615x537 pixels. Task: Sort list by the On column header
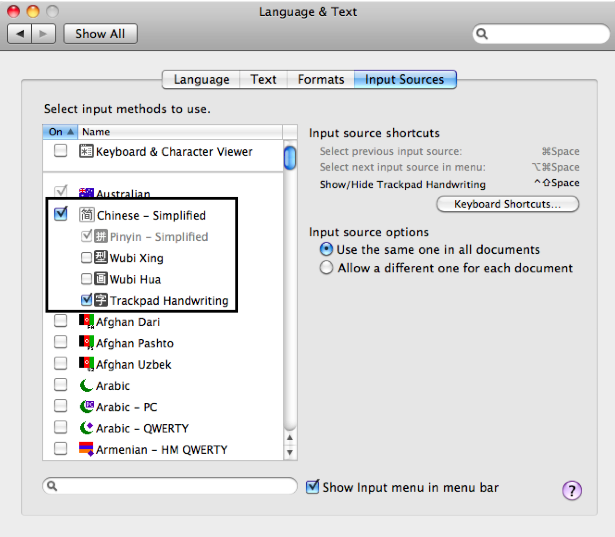60,132
